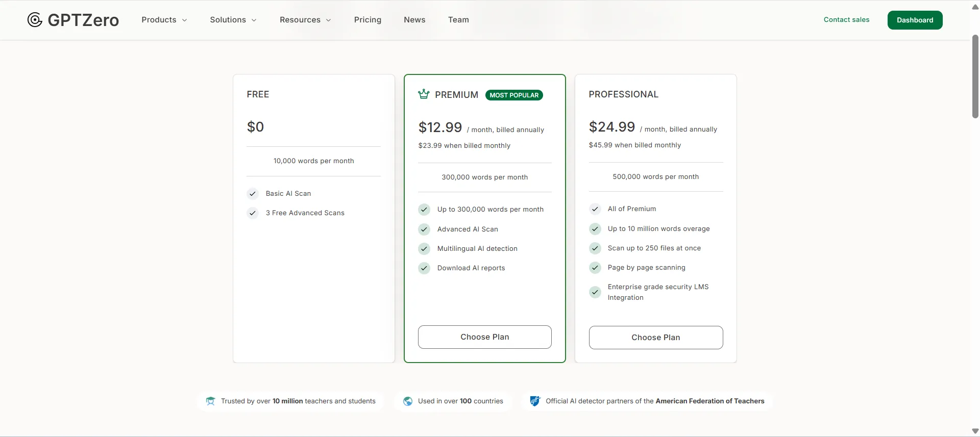
Task: Click checkmark beside Download AI reports
Action: click(x=424, y=268)
